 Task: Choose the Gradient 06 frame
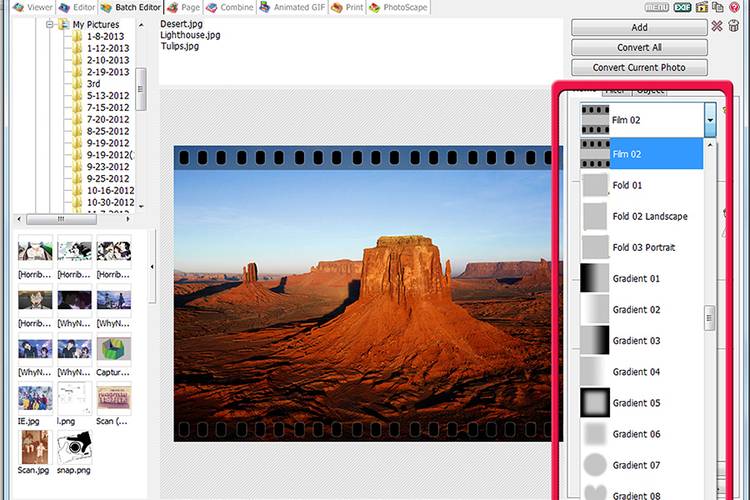click(x=642, y=434)
